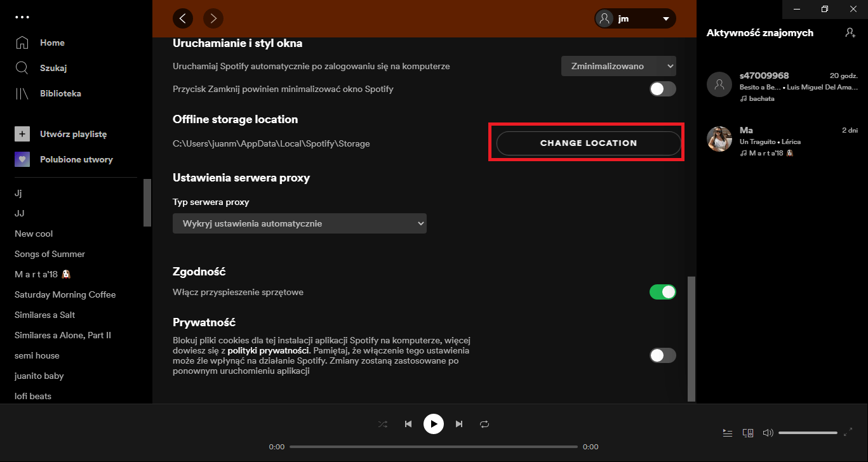Open the jm user account menu
Viewport: 868px width, 462px height.
(x=635, y=18)
